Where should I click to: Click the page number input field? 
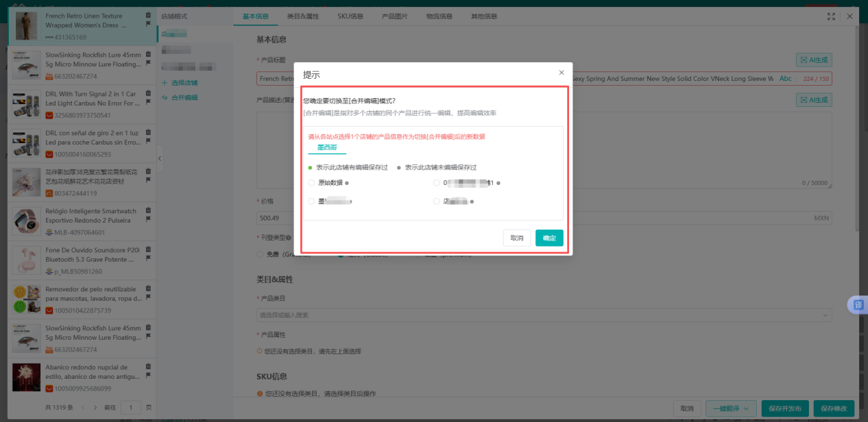(x=131, y=408)
